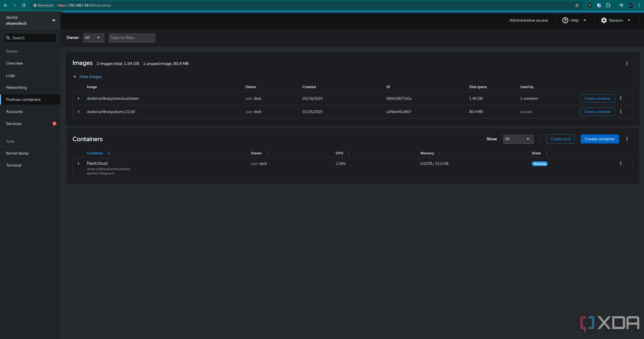Open the Containers section kebab menu
Screen dimensions: 644x339
tap(627, 139)
